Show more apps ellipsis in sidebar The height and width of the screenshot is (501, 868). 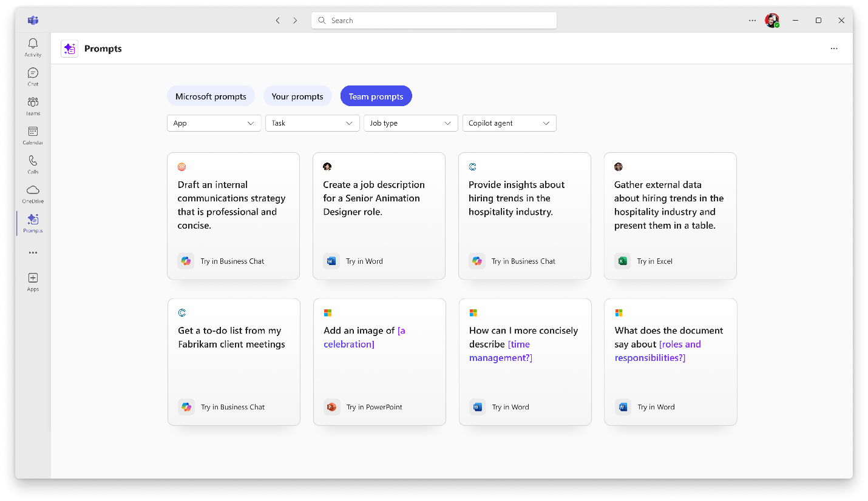click(33, 252)
